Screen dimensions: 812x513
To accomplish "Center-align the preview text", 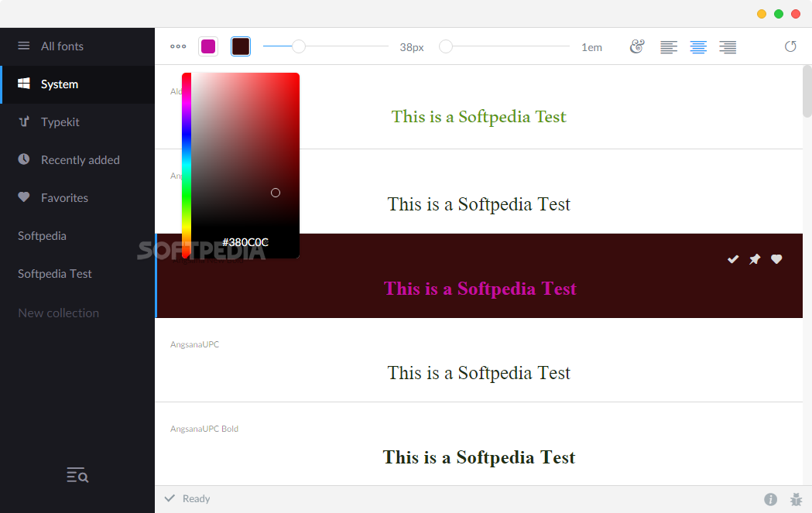I will click(x=698, y=47).
